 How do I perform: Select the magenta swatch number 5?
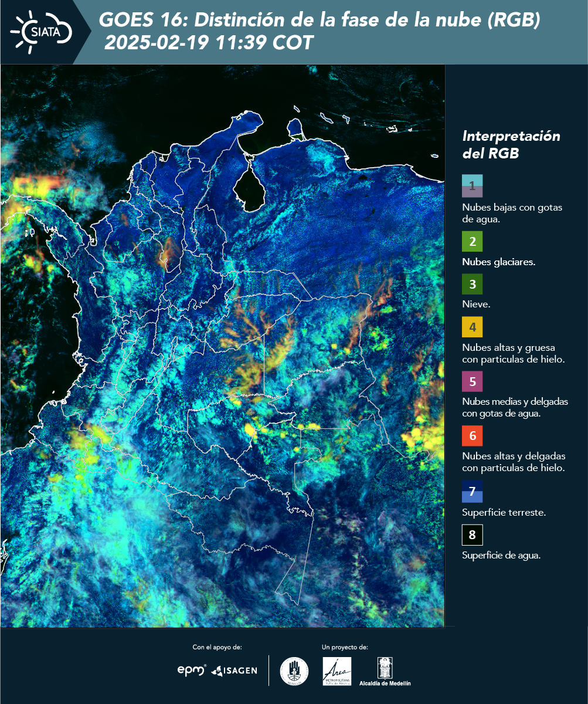pos(473,381)
